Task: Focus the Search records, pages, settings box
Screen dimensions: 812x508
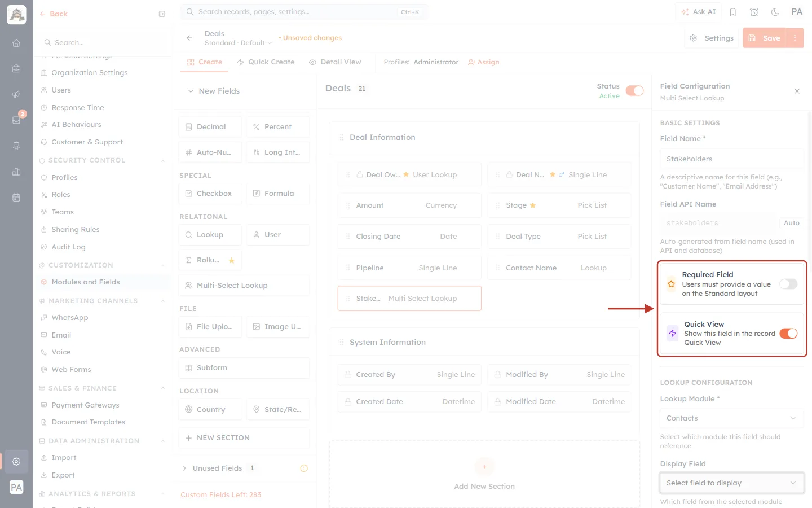Action: point(304,12)
